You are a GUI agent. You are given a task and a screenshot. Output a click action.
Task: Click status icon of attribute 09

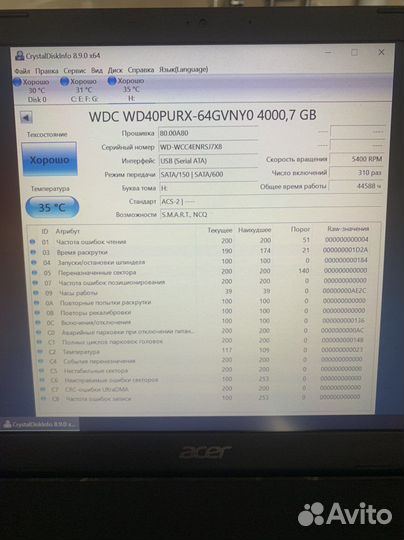pyautogui.click(x=36, y=293)
